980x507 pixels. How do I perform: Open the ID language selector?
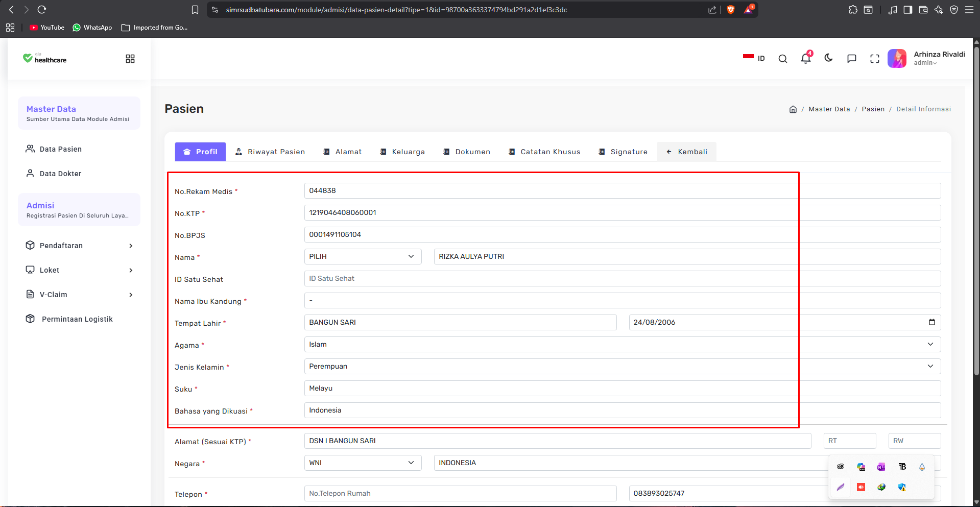(x=754, y=58)
